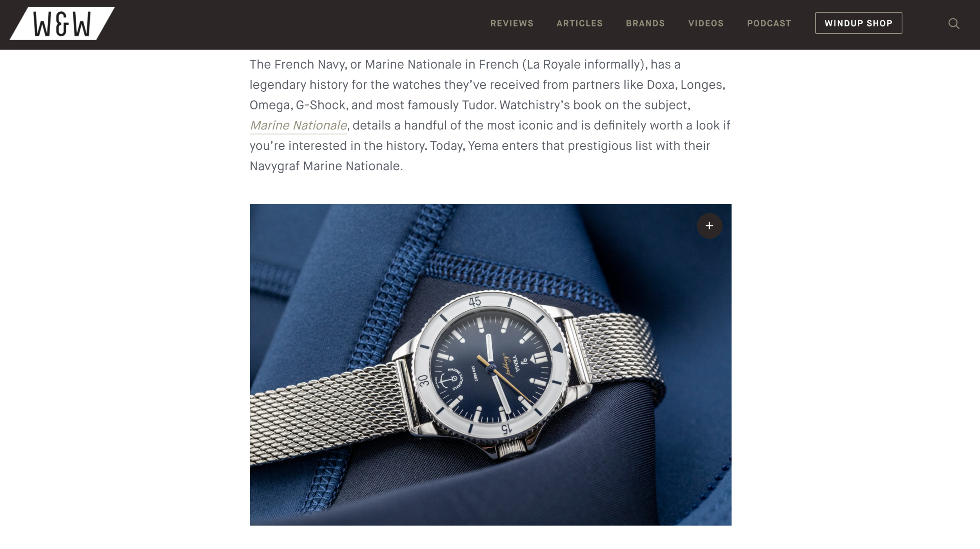The height and width of the screenshot is (549, 980).
Task: Select Videos in the top navigation
Action: pyautogui.click(x=706, y=24)
